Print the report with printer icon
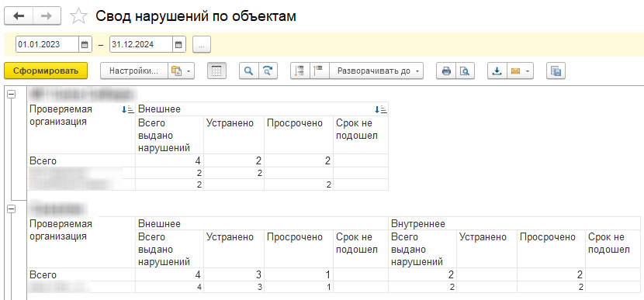Screen dimensions: 644x300 click(x=445, y=71)
